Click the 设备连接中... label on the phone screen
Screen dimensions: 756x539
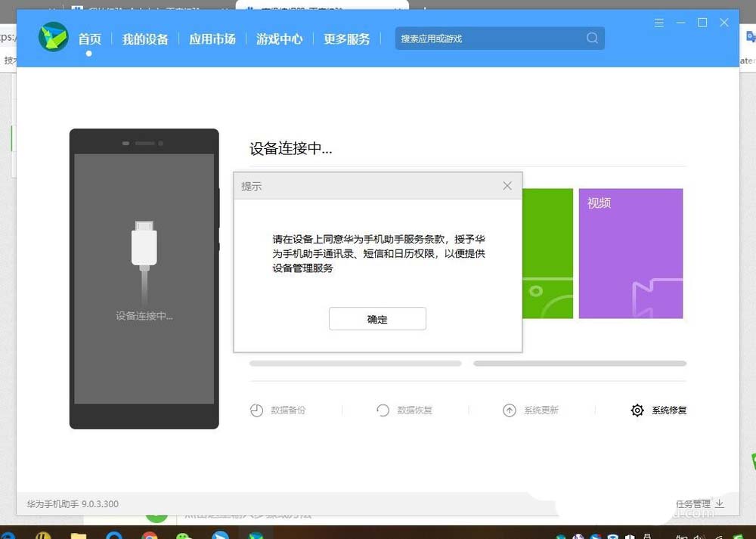(144, 316)
